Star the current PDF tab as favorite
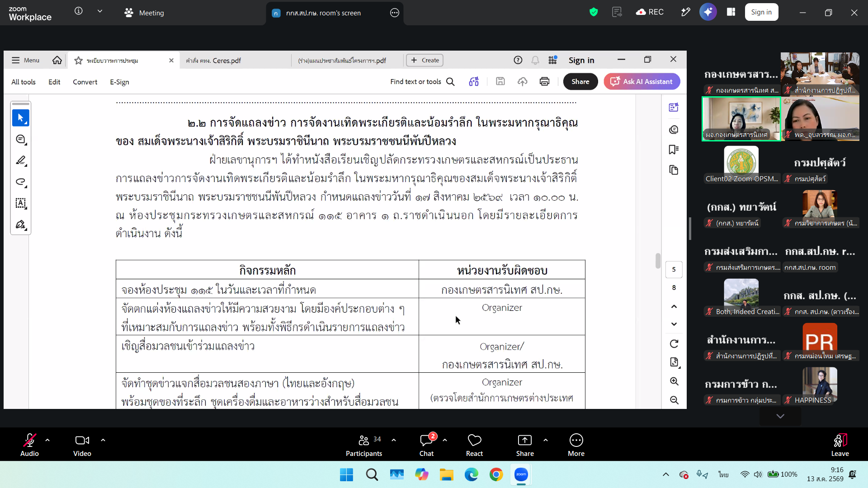This screenshot has height=488, width=868. [x=78, y=61]
